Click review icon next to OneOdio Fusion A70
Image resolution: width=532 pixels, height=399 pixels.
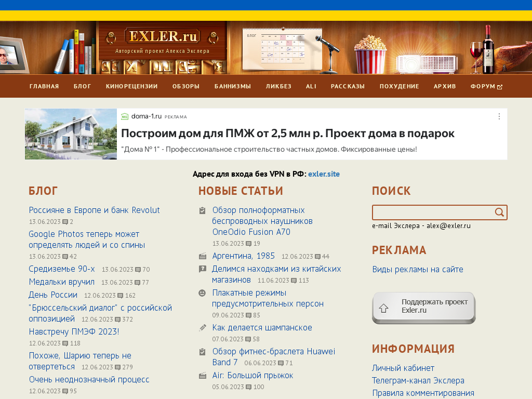(x=202, y=211)
